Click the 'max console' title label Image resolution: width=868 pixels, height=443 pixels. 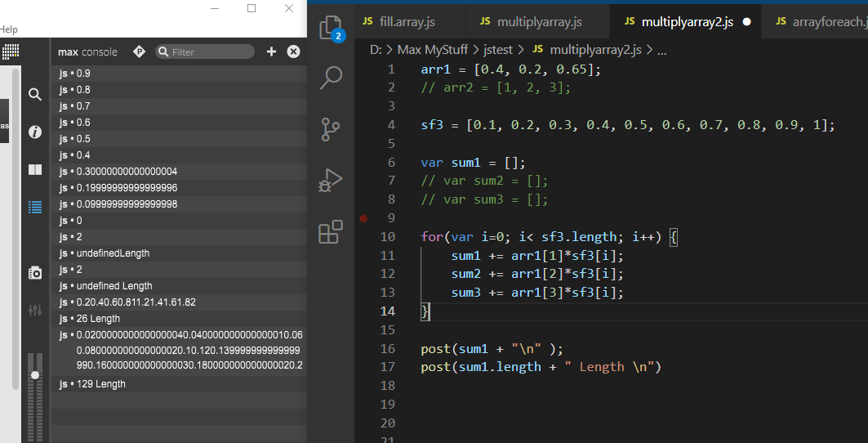[x=87, y=51]
